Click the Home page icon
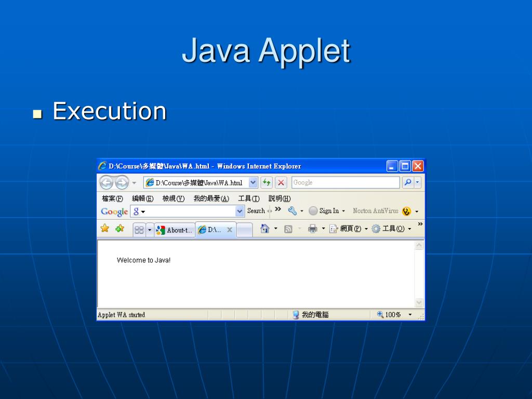Viewport: 532px width, 399px height. point(265,229)
